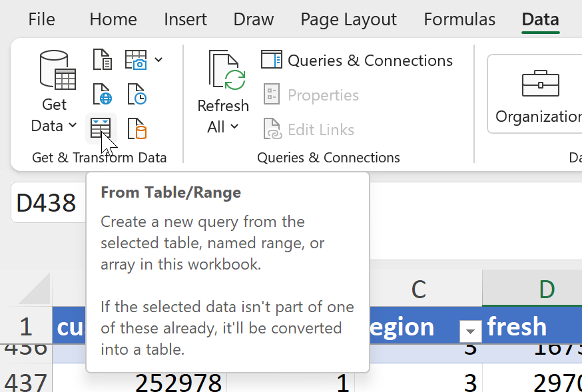Select the From Table/Range icon
The width and height of the screenshot is (582, 392).
pos(101,129)
